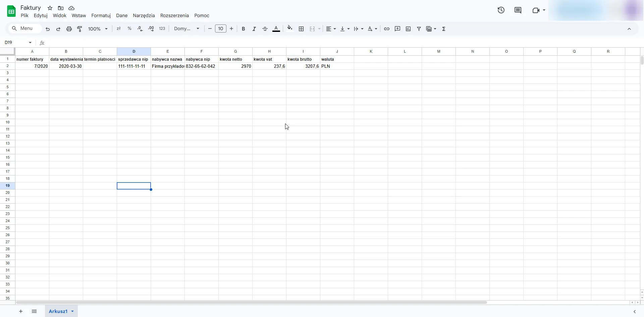Screen dimensions: 644x317
Task: Expand the merge cells options arrow
Action: [319, 29]
